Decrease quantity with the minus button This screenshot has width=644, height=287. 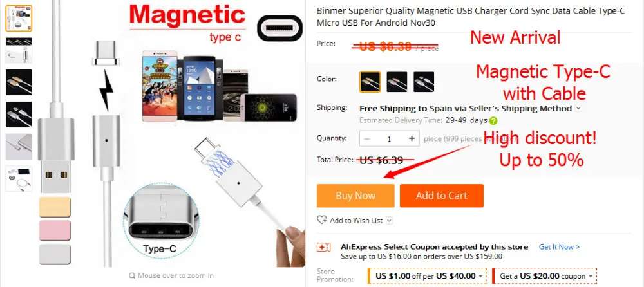367,139
